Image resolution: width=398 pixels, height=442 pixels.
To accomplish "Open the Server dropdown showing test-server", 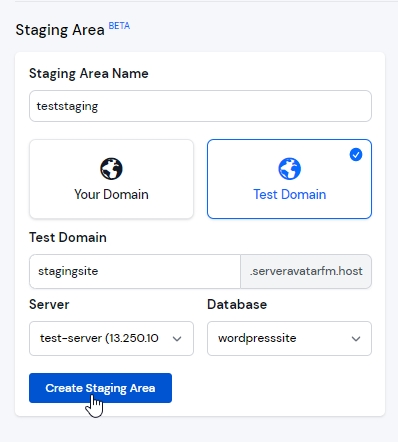I will [x=111, y=338].
